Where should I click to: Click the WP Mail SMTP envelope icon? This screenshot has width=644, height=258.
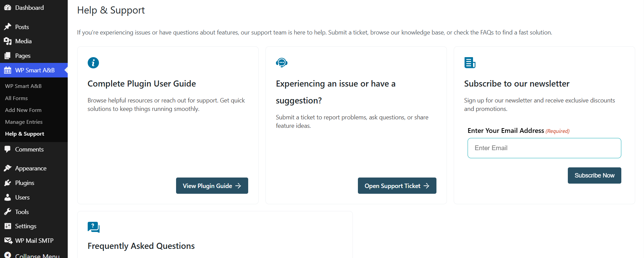click(x=8, y=241)
